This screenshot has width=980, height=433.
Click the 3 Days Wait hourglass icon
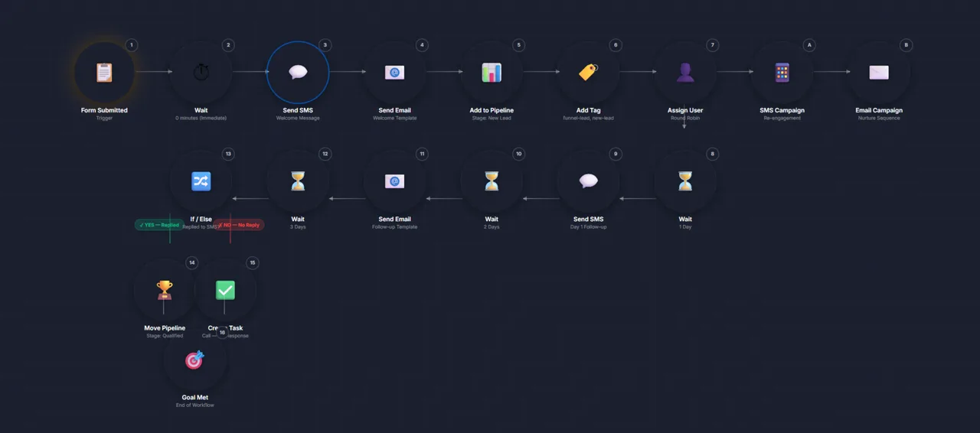tap(298, 181)
